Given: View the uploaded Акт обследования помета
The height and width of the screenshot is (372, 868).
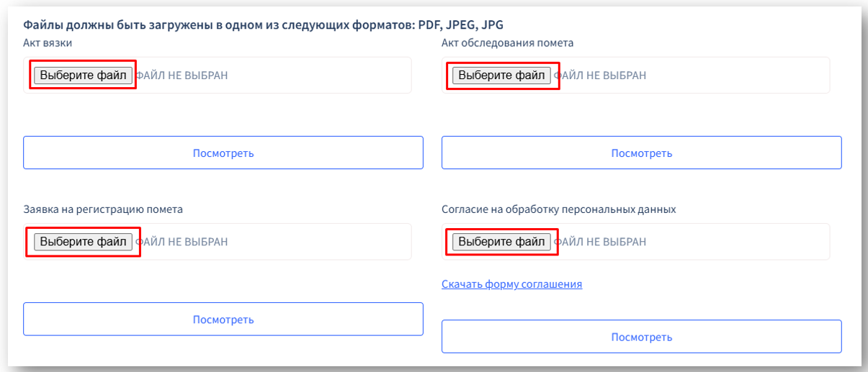Looking at the screenshot, I should [x=641, y=153].
